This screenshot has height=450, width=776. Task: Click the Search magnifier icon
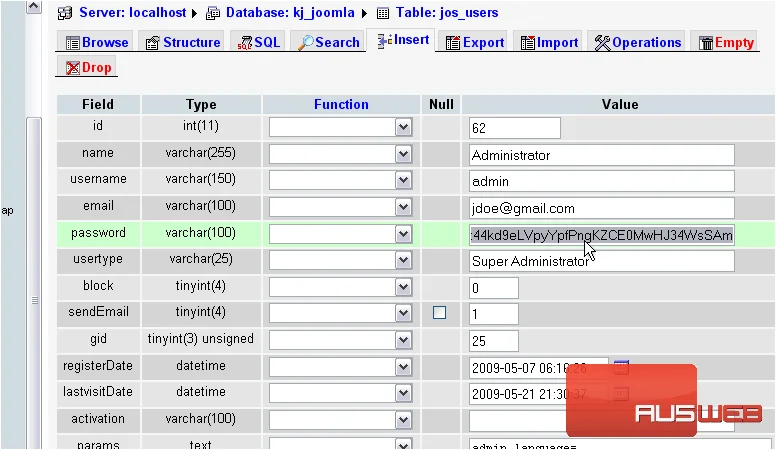point(305,43)
